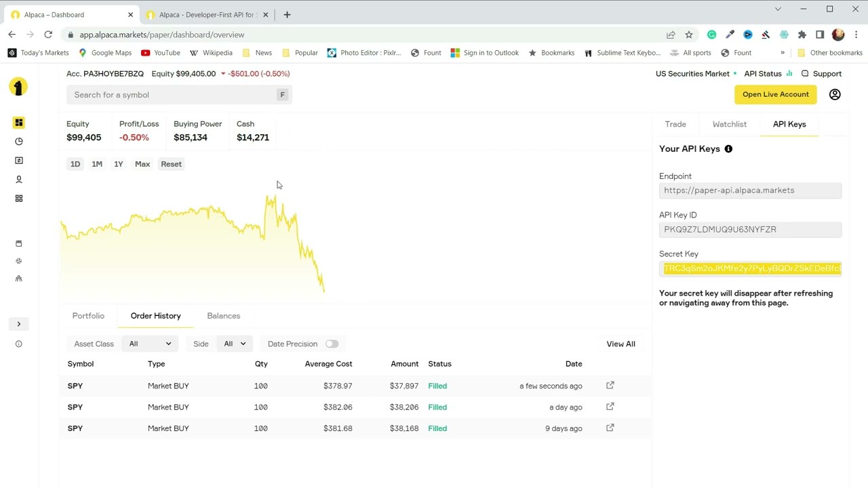
Task: Open details of the $37,897 SPY order
Action: coord(610,385)
